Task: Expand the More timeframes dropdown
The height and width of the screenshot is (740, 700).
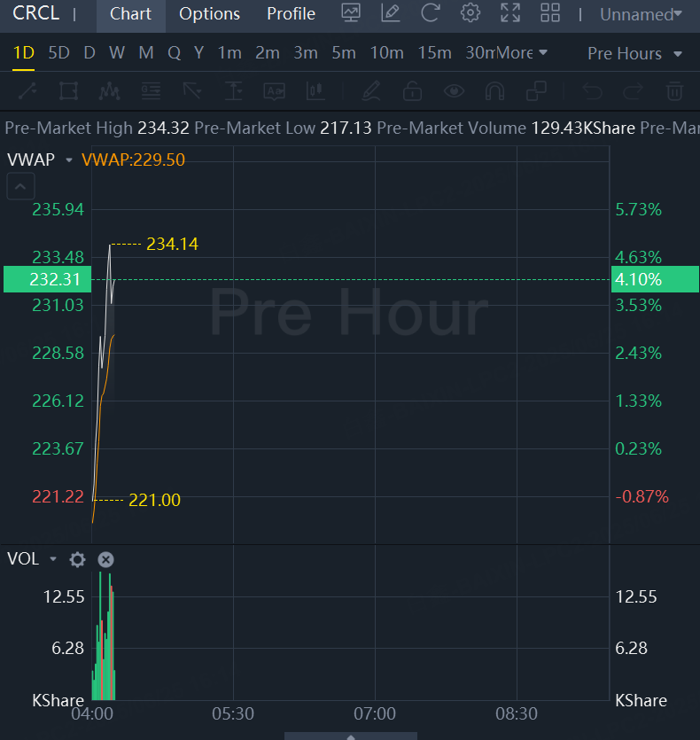Action: click(522, 53)
